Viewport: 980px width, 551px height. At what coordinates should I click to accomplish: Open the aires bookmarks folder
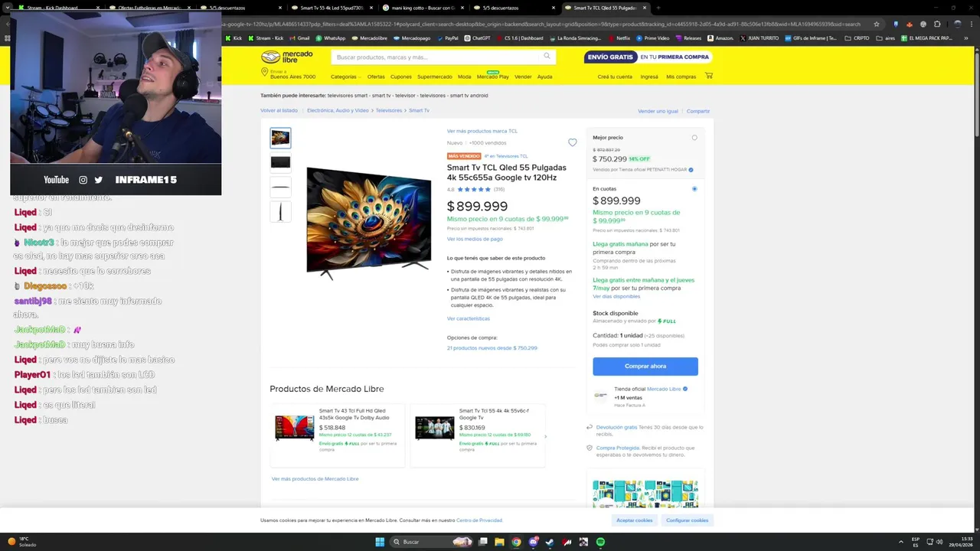[x=886, y=37]
